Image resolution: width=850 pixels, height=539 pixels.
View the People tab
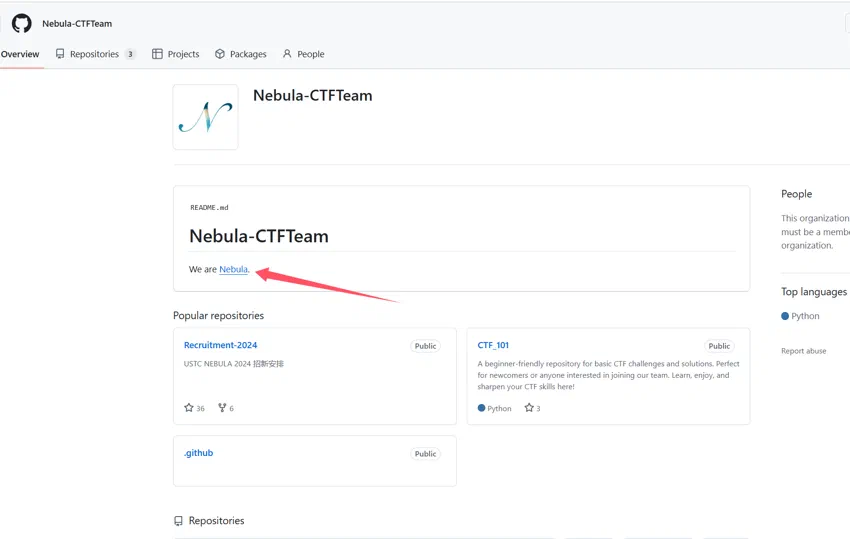pyautogui.click(x=304, y=54)
